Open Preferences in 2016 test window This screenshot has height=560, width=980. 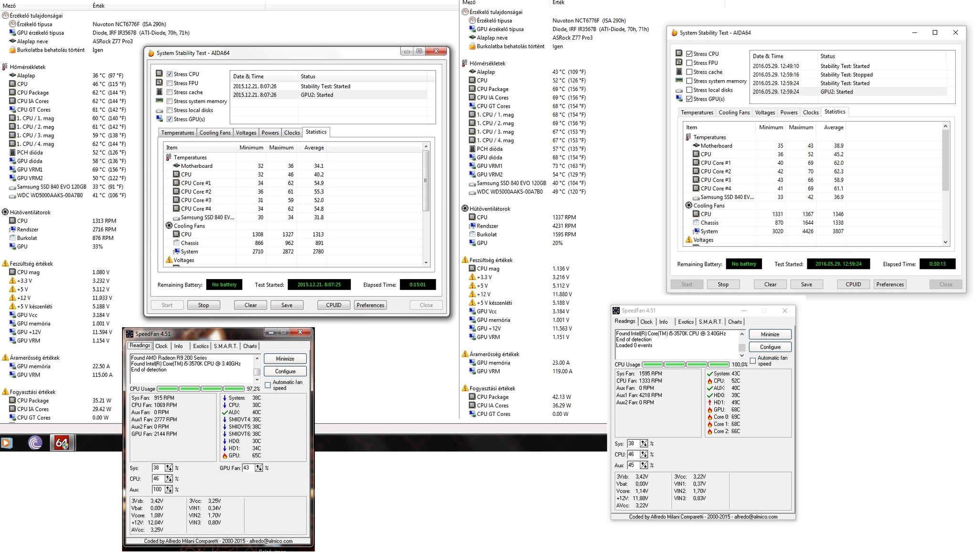click(890, 285)
